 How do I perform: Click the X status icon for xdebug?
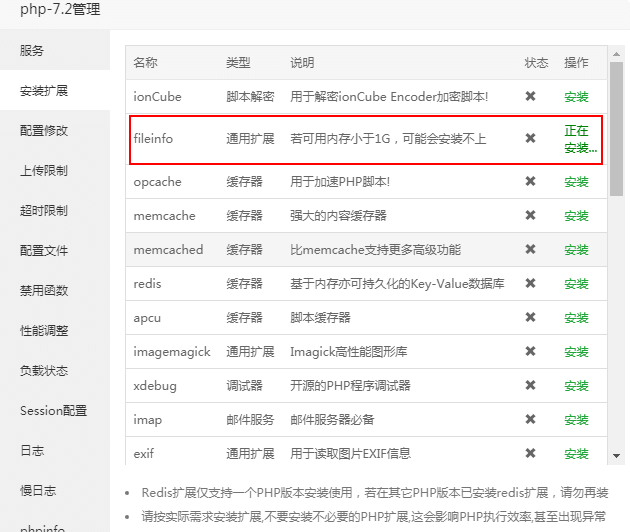(531, 386)
